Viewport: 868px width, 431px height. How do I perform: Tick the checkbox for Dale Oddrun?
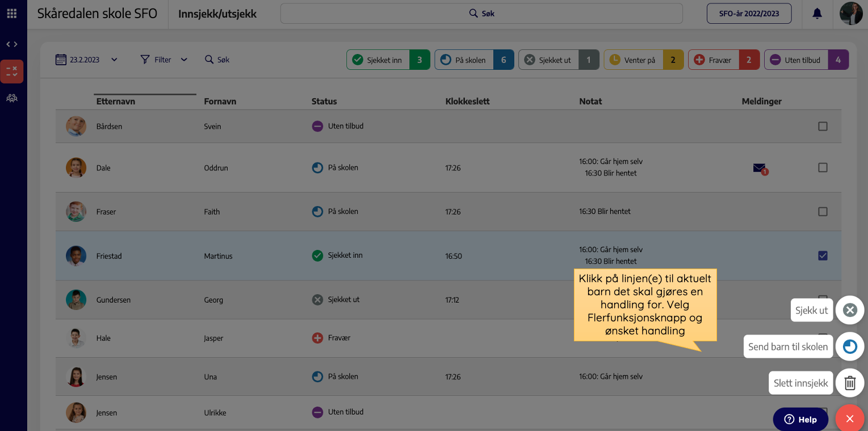(x=823, y=168)
